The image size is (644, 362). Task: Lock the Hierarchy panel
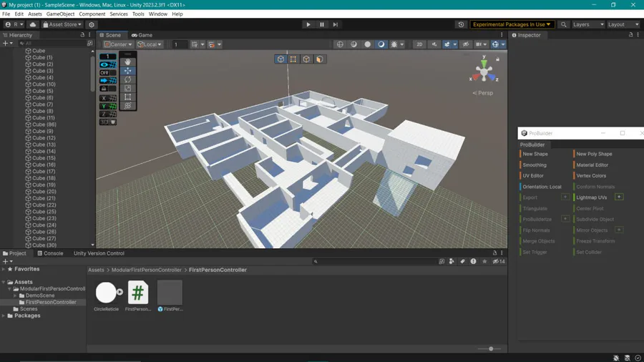(82, 35)
